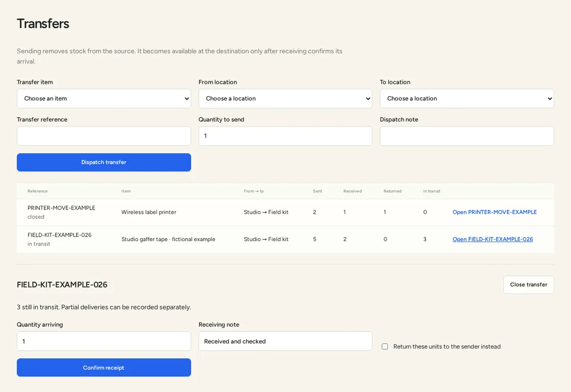Click into the Dispatch note field
The width and height of the screenshot is (571, 392).
pyautogui.click(x=467, y=136)
